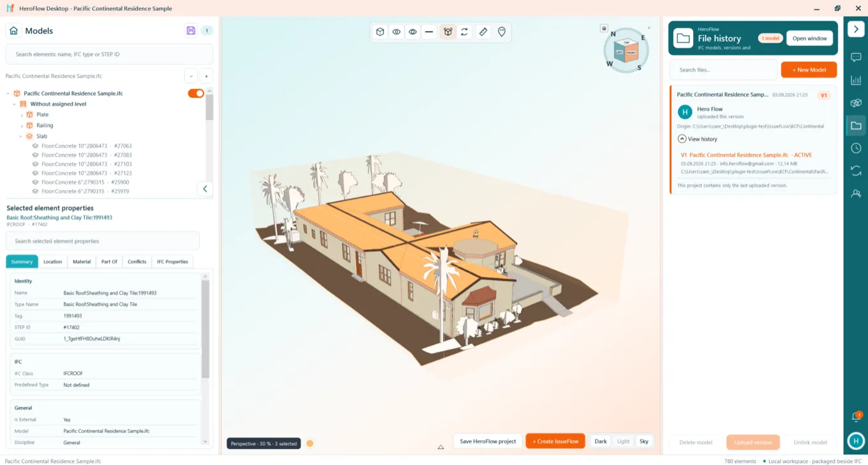Switch viewer theme to Light
The image size is (868, 465).
(x=624, y=441)
